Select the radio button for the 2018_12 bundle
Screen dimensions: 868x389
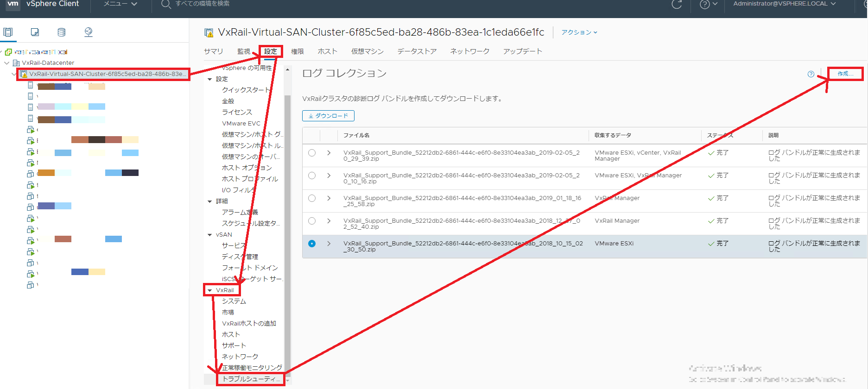(312, 221)
